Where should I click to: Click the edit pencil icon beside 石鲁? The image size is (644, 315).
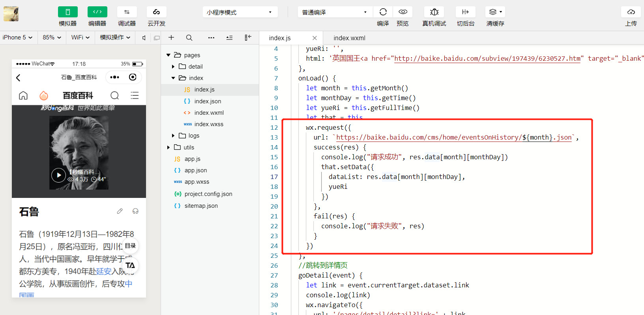[120, 211]
